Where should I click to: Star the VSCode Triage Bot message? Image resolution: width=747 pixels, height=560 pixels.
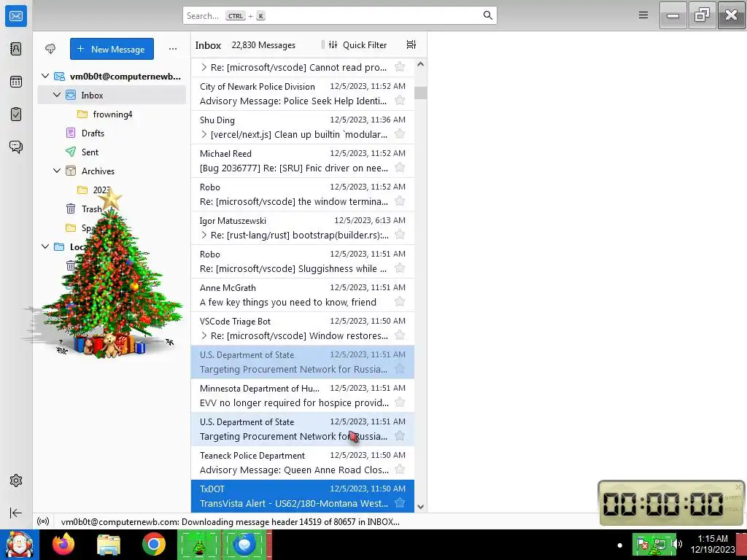[x=400, y=335]
